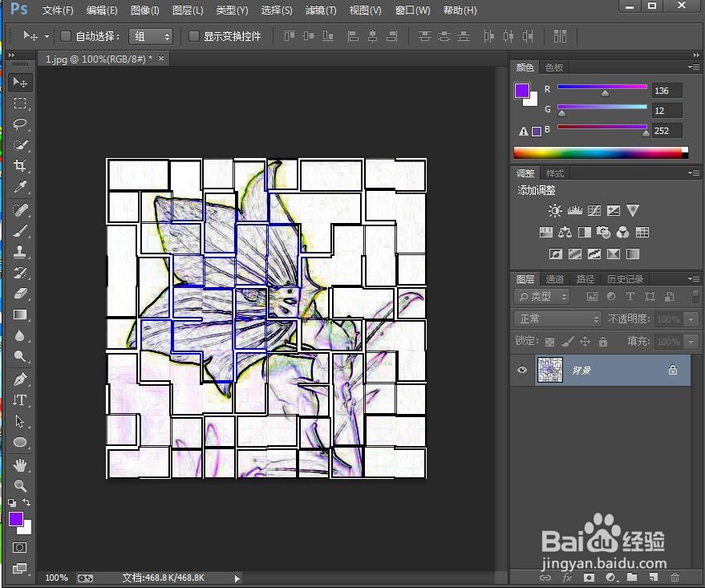This screenshot has width=705, height=588.
Task: Add Levels adjustment
Action: pyautogui.click(x=574, y=210)
